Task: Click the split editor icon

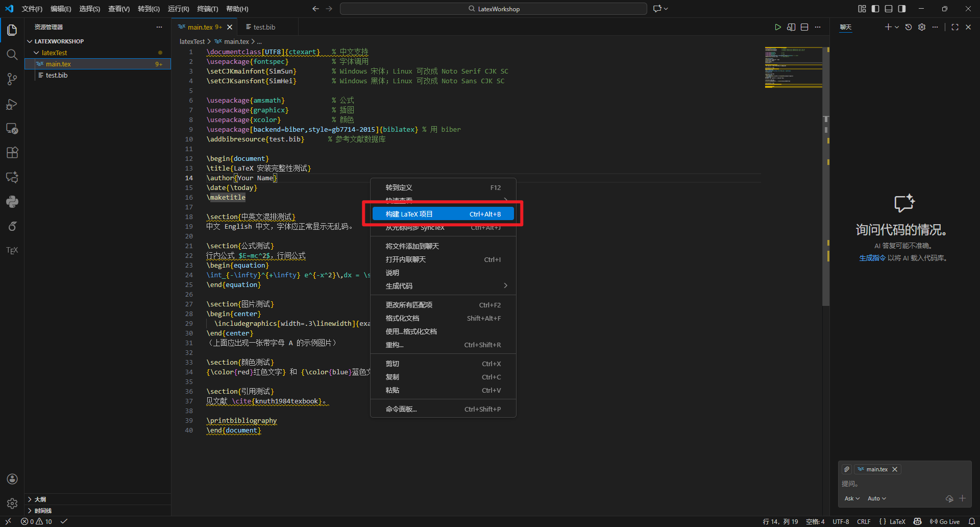Action: pyautogui.click(x=804, y=27)
